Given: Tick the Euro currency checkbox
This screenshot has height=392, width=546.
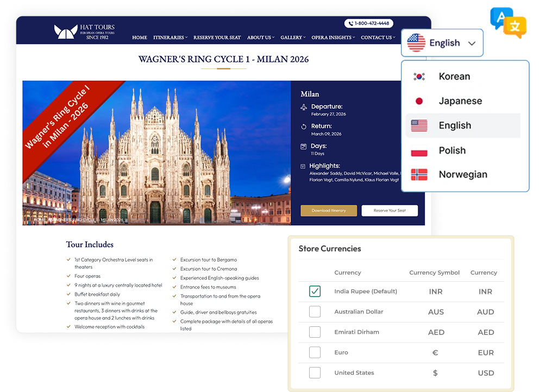Looking at the screenshot, I should click(x=315, y=352).
